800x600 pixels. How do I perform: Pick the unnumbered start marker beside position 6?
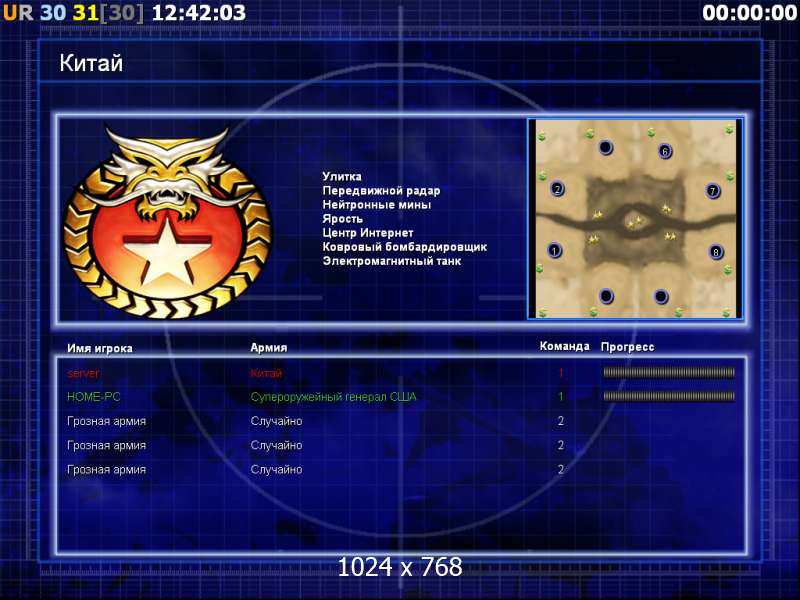tap(606, 147)
